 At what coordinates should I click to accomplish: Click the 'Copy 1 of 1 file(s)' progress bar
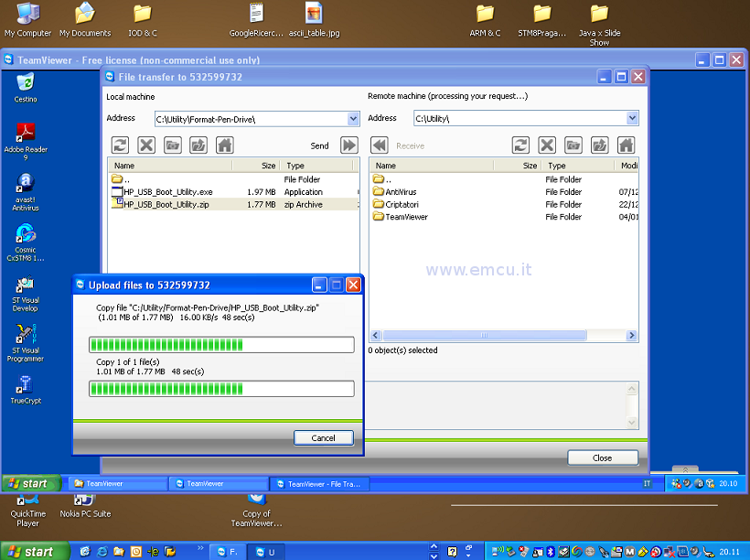pos(221,389)
